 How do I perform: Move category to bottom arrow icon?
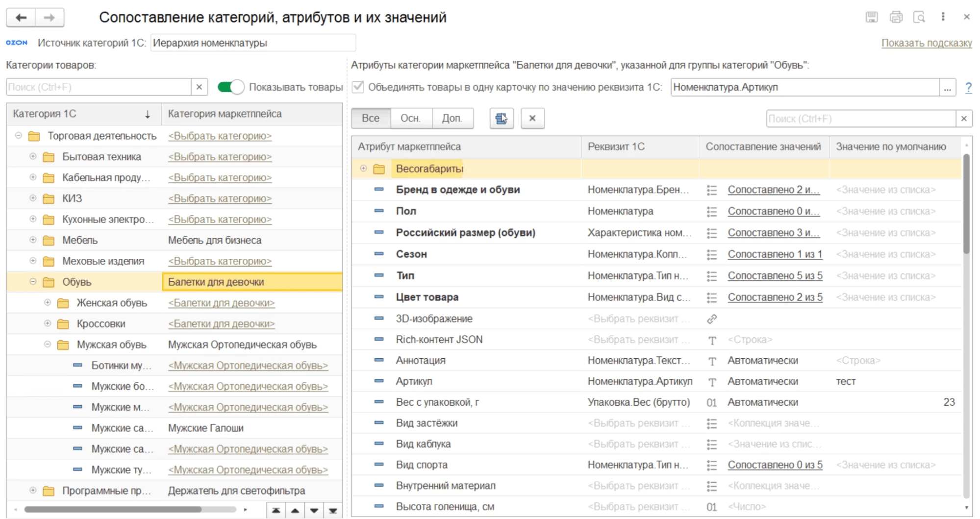click(333, 511)
